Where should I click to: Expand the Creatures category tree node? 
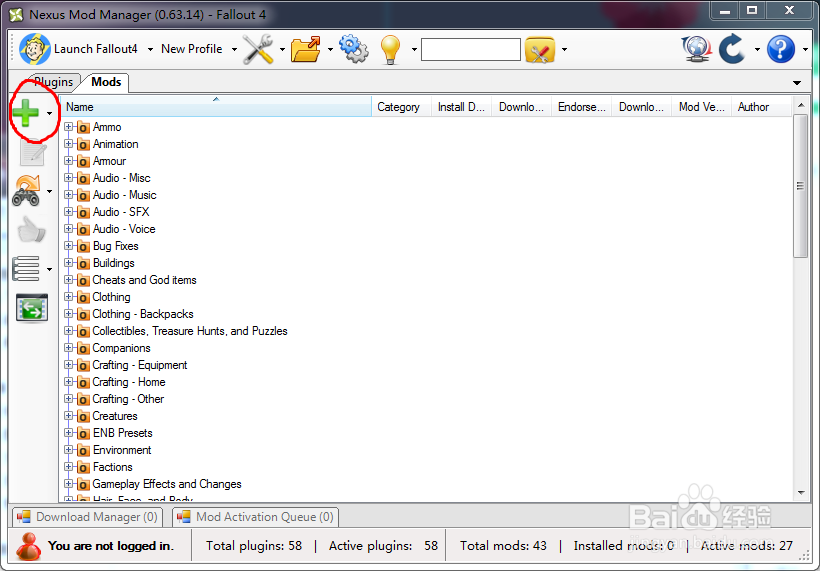click(x=68, y=416)
